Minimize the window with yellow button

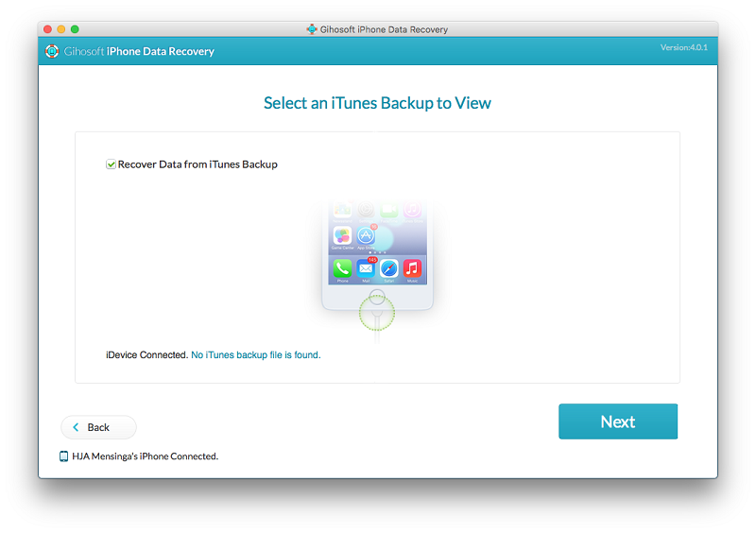tap(61, 29)
